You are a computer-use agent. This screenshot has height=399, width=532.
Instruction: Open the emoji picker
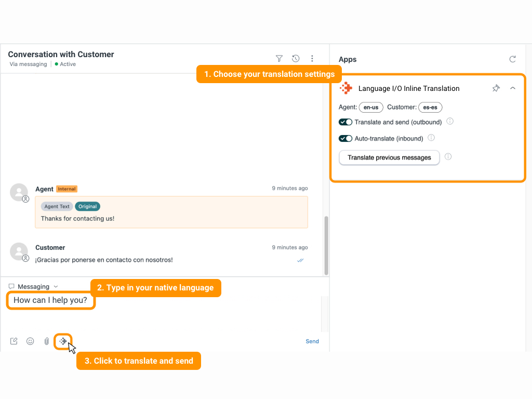click(x=30, y=341)
